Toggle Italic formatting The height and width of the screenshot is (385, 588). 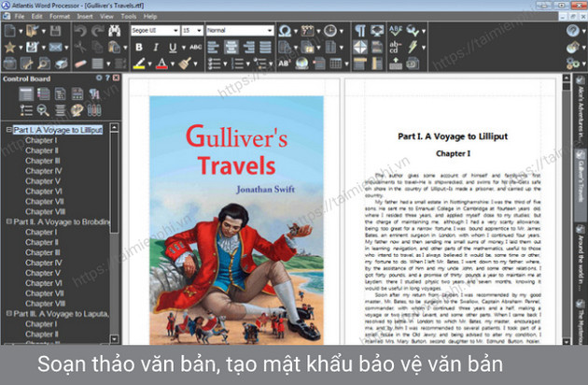158,47
